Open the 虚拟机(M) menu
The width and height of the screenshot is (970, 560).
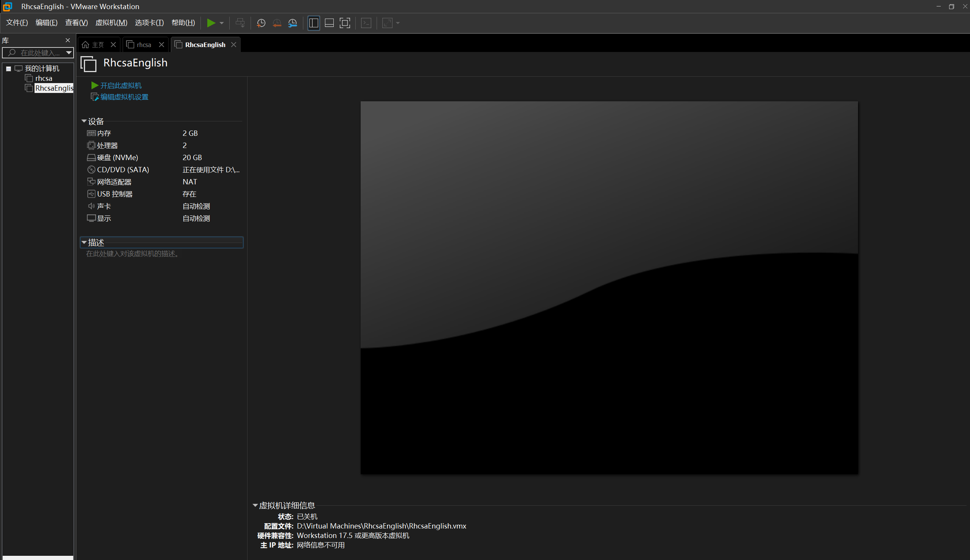click(111, 23)
